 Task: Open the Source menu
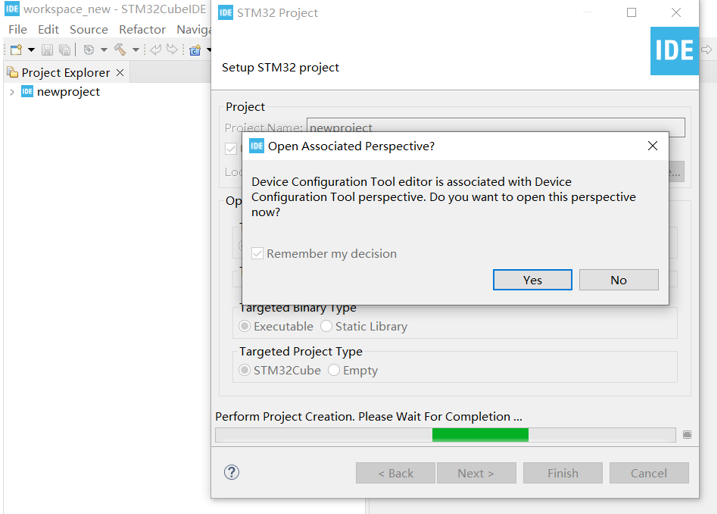89,29
